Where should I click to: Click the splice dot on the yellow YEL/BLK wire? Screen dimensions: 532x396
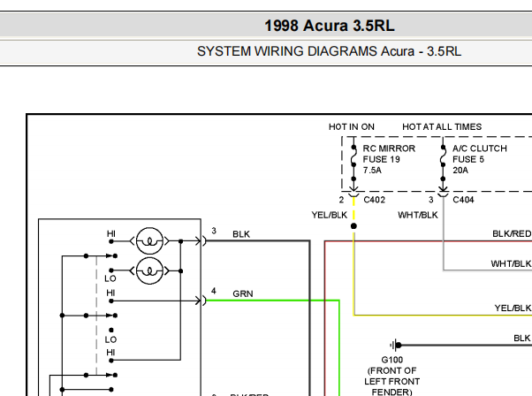[x=353, y=226]
